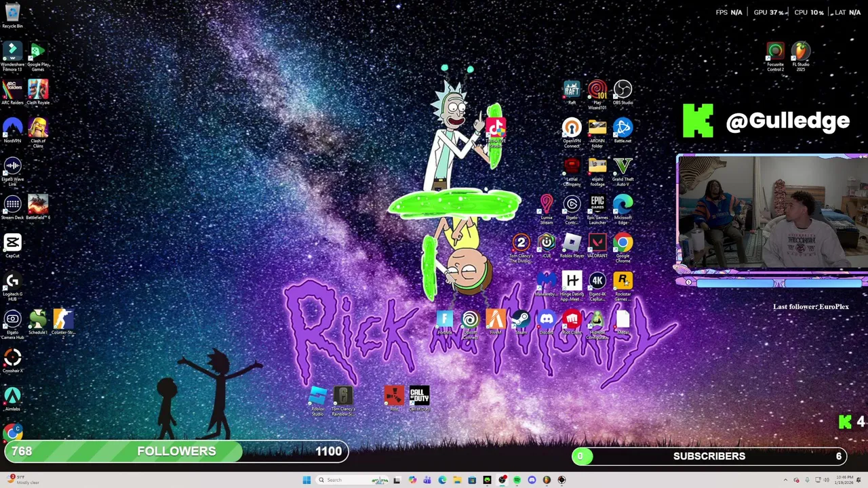Launch the Play Wizard101 shortcut
868x488 pixels.
pos(597,95)
